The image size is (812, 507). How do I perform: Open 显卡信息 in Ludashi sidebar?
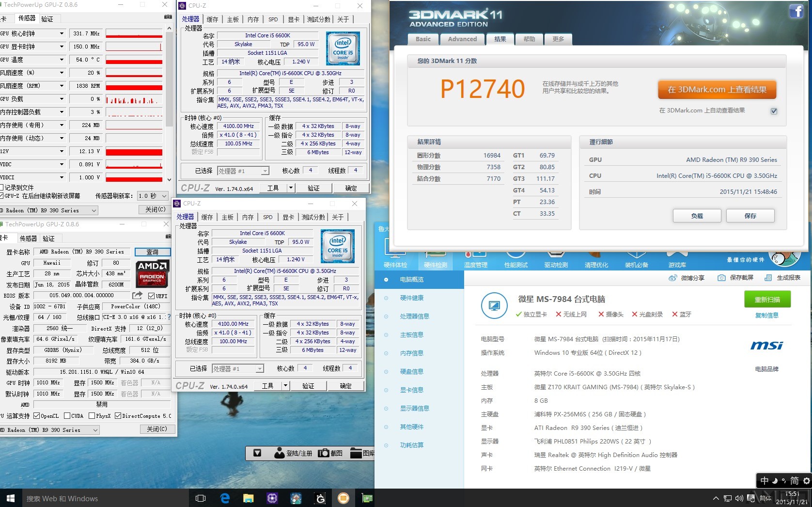pyautogui.click(x=411, y=390)
